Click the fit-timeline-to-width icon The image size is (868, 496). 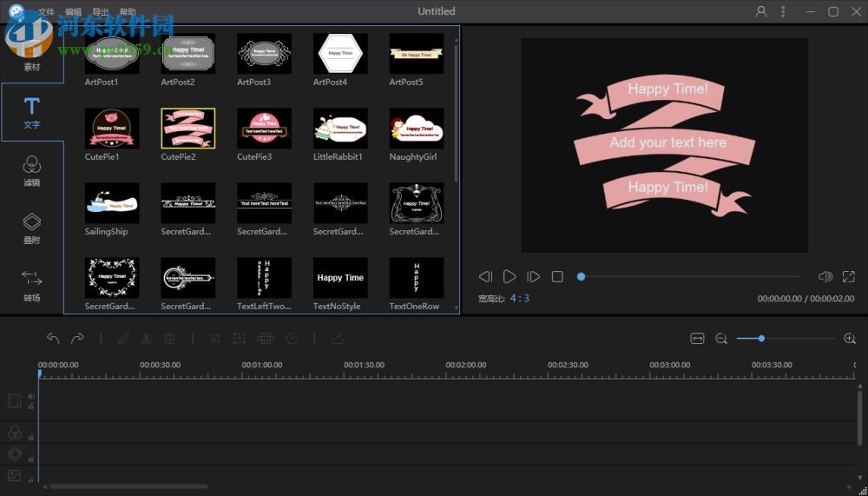click(697, 339)
